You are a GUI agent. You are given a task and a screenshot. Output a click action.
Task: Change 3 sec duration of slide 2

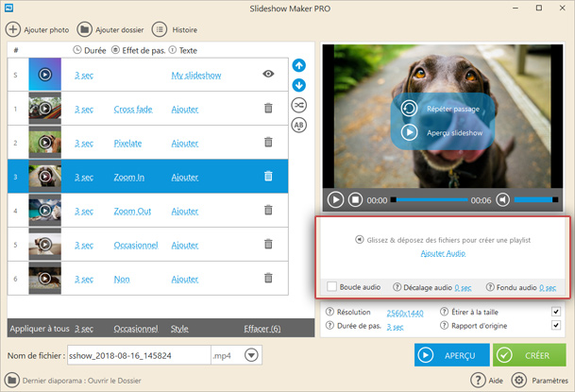point(84,143)
